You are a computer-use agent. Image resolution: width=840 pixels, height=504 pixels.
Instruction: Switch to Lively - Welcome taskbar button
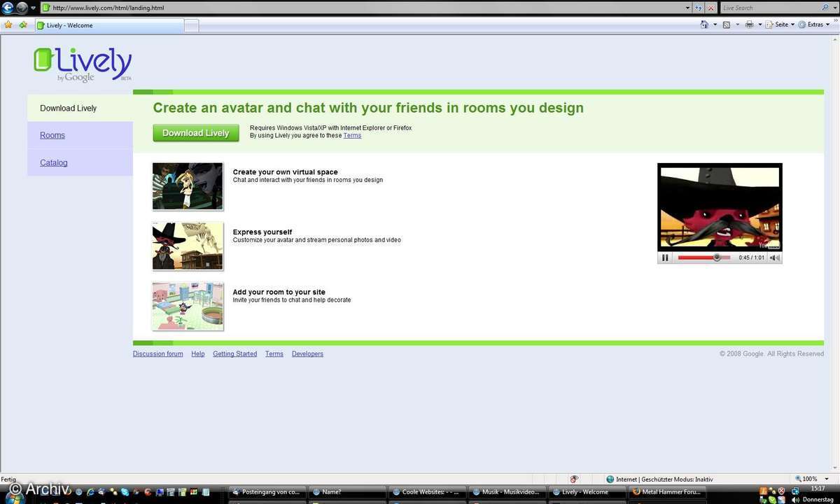point(587,491)
